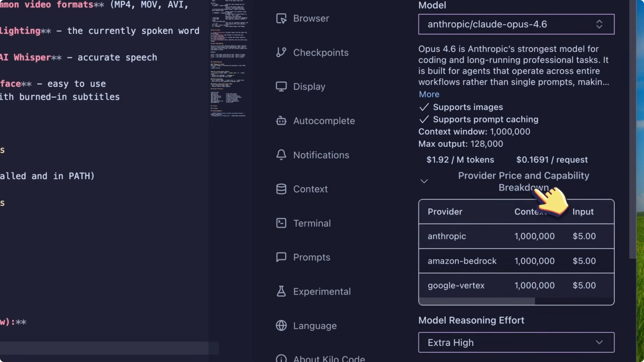Switch to the Language settings

tap(315, 325)
